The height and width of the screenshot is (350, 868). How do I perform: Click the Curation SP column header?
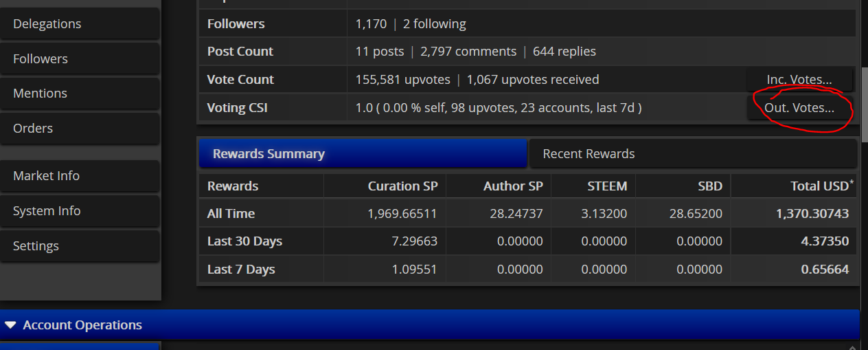pyautogui.click(x=402, y=186)
